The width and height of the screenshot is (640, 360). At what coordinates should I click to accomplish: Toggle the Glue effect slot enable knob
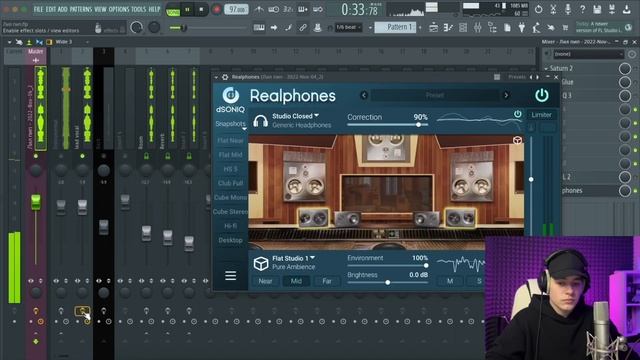pos(624,82)
